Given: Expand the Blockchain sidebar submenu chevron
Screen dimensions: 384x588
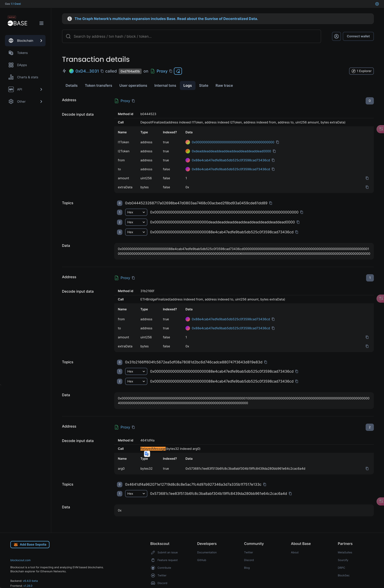Looking at the screenshot, I should pyautogui.click(x=41, y=41).
